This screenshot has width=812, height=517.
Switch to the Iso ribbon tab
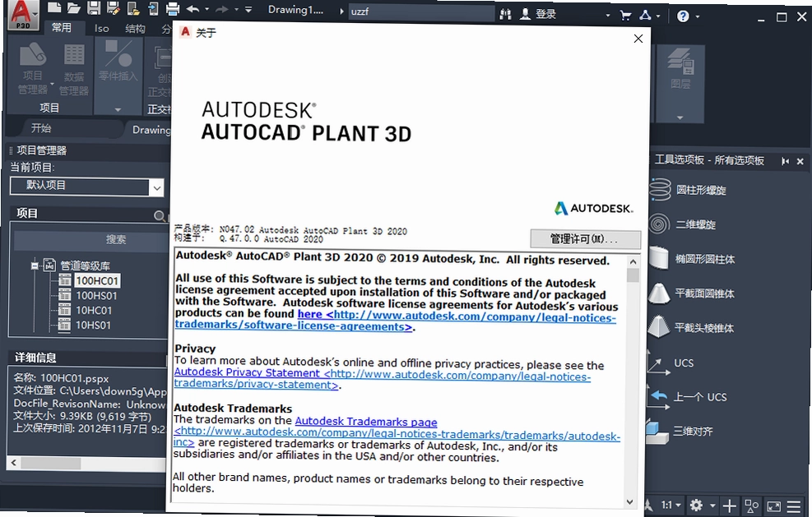101,29
